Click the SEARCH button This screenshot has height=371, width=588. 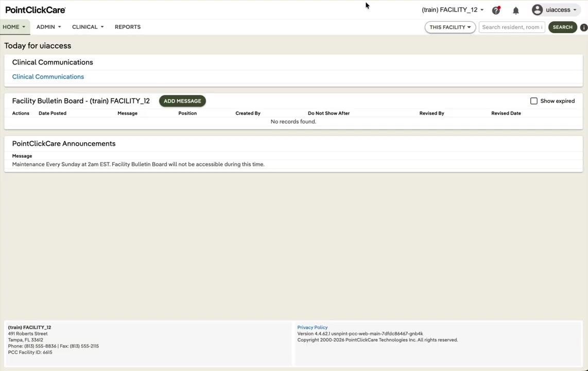562,27
